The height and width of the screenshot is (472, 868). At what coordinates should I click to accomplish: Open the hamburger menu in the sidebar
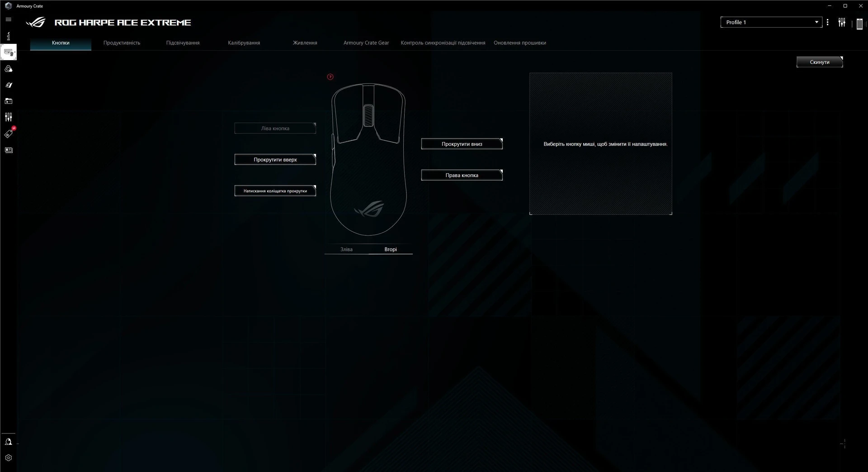[8, 19]
